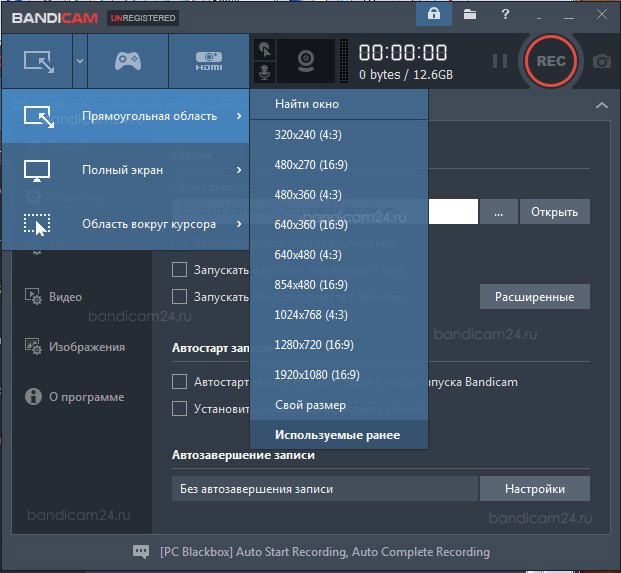
Task: Select the 640x360 (16:9) size
Action: coord(339,225)
